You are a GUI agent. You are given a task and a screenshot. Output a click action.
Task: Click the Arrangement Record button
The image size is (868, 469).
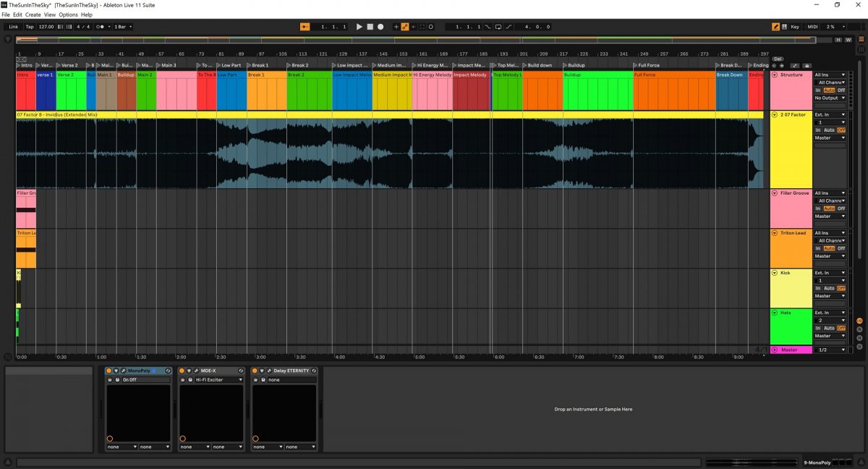coord(380,27)
